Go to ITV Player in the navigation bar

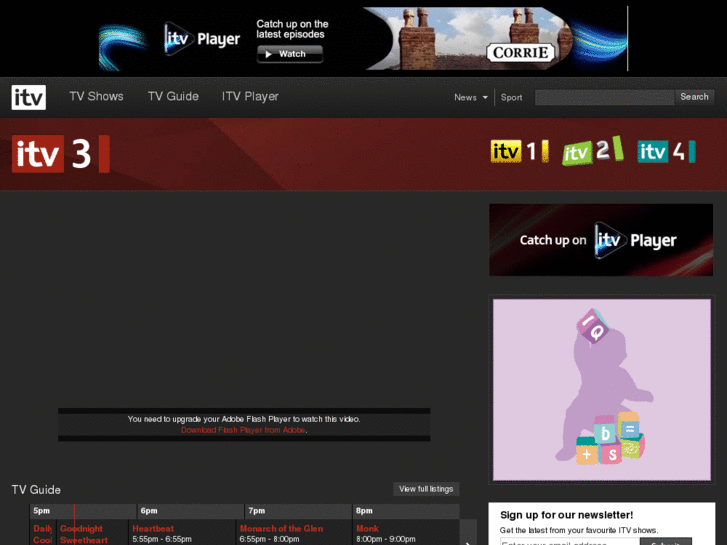coord(250,96)
